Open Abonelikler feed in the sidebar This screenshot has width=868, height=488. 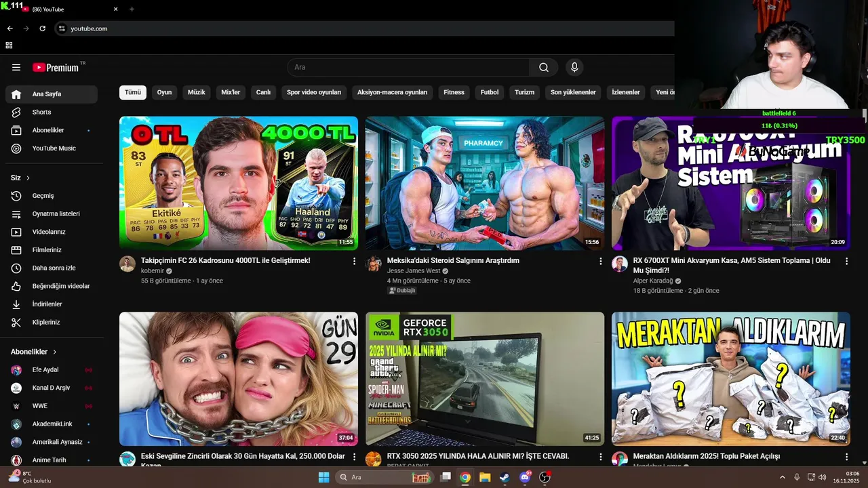[52, 130]
